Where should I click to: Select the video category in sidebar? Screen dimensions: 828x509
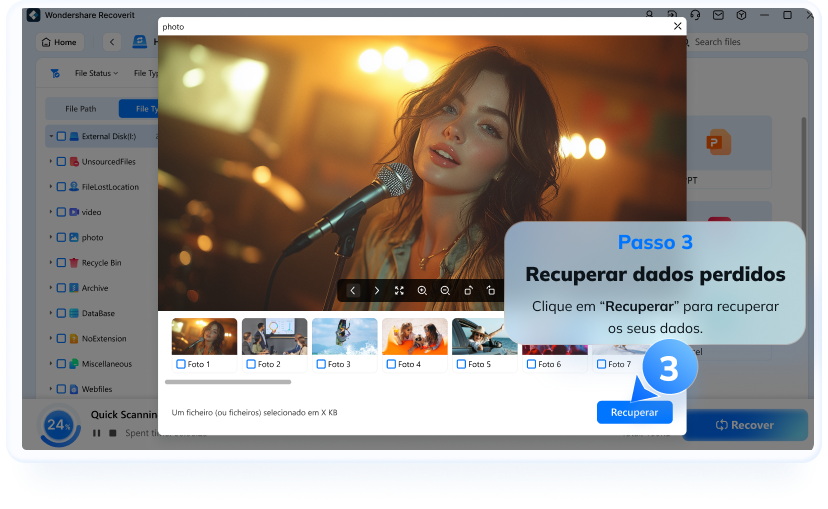click(x=91, y=212)
